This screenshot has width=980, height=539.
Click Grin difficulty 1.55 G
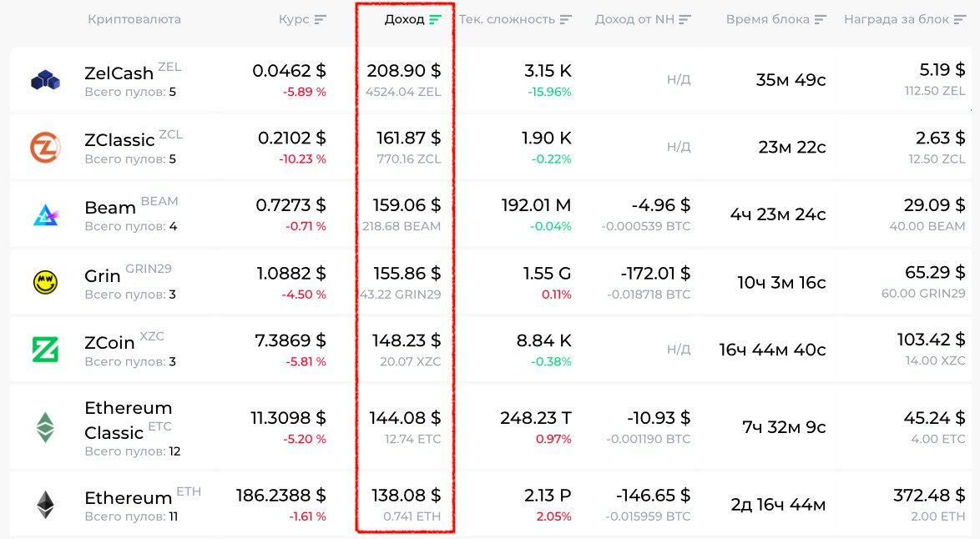[x=547, y=273]
